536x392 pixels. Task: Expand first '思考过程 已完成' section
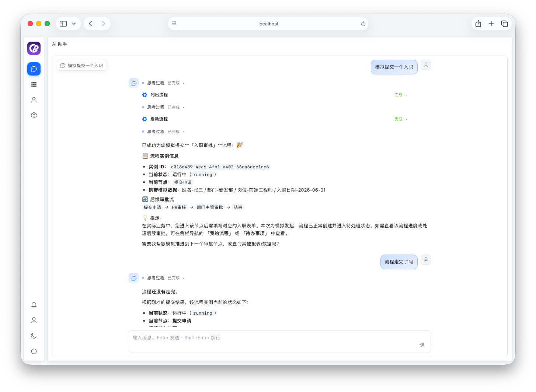coord(163,83)
